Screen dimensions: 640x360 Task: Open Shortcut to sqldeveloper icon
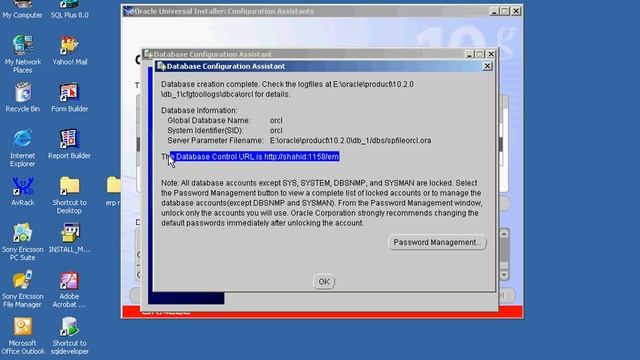pyautogui.click(x=69, y=336)
